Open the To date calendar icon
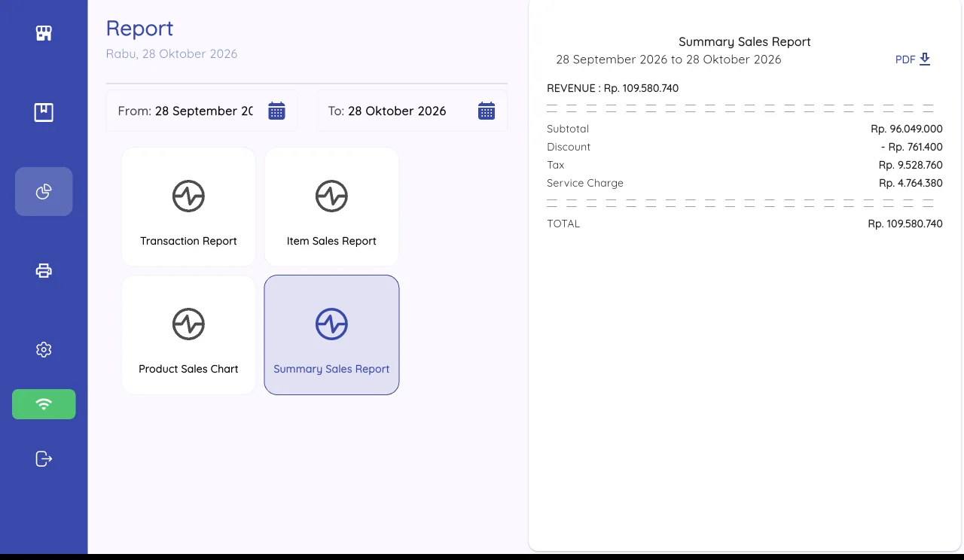The image size is (964, 560). pyautogui.click(x=487, y=111)
